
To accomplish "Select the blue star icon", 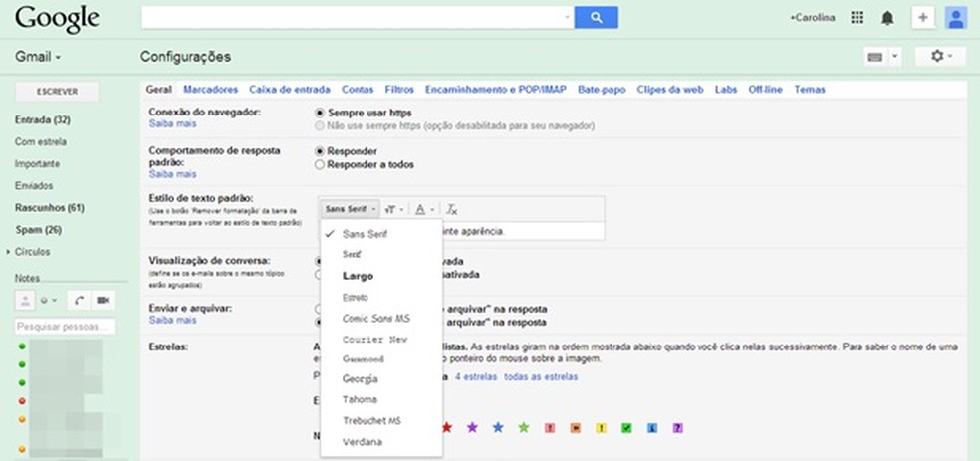I will pos(498,428).
